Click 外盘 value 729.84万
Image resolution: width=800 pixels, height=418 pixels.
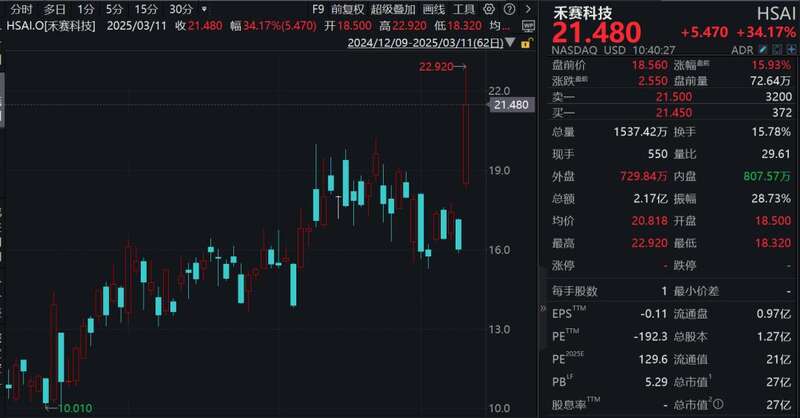pos(643,176)
